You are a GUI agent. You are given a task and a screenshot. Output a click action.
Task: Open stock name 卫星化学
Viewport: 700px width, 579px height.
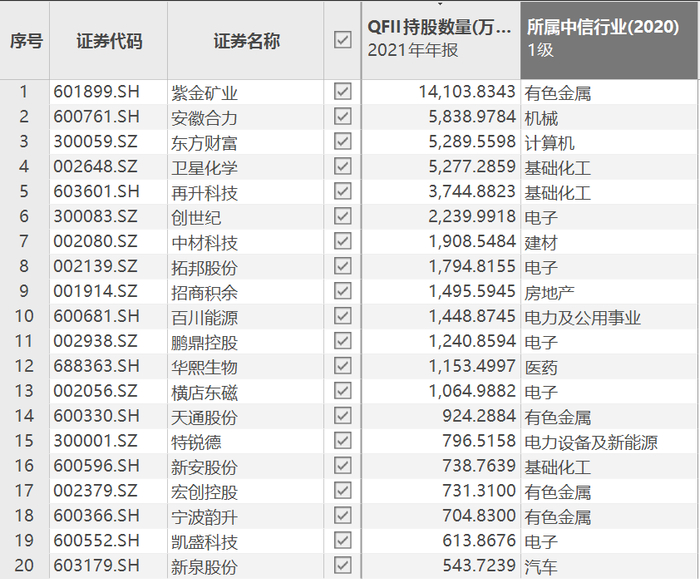(x=204, y=168)
